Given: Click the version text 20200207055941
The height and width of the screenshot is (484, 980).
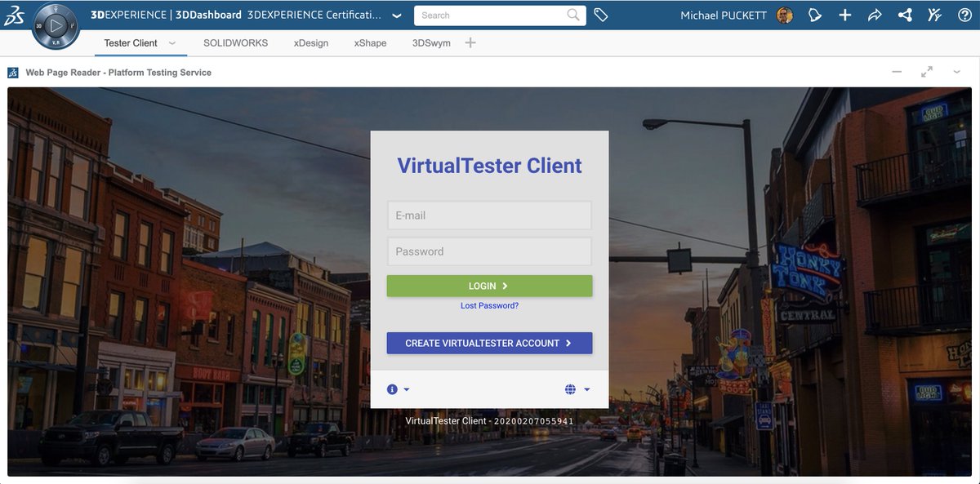Looking at the screenshot, I should (534, 421).
